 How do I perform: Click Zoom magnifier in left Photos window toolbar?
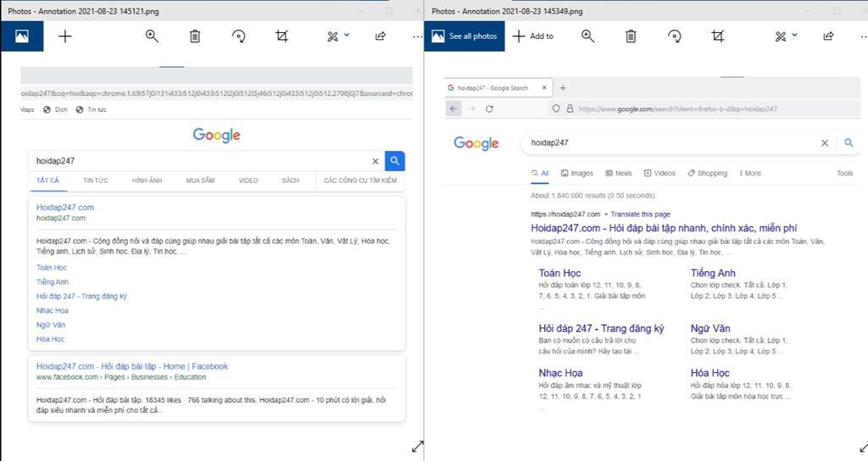pos(152,36)
